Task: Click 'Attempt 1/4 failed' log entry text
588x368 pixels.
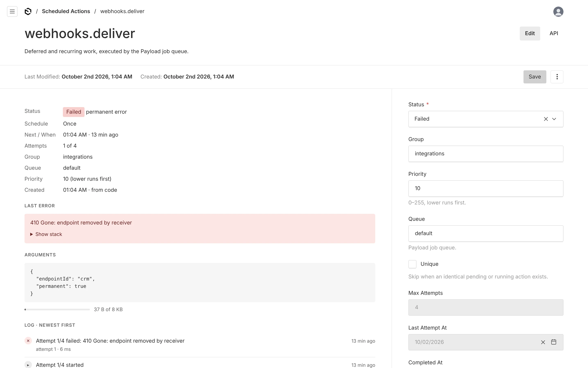Action: [110, 341]
